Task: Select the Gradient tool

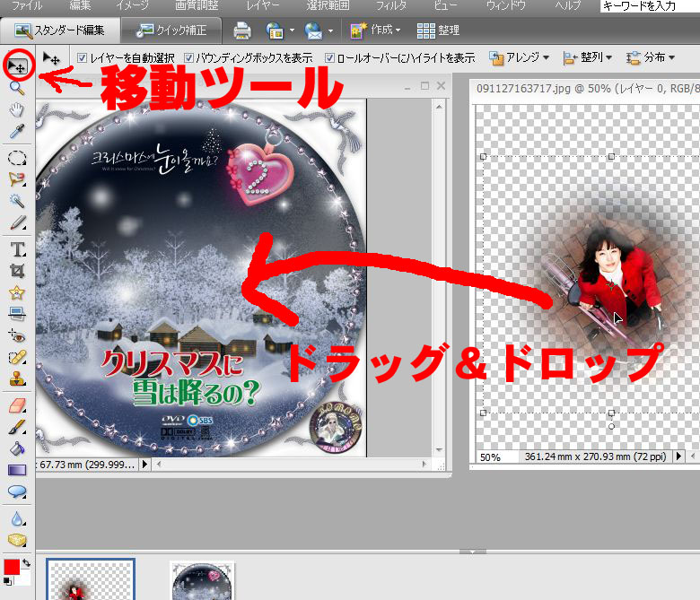Action: 17,470
